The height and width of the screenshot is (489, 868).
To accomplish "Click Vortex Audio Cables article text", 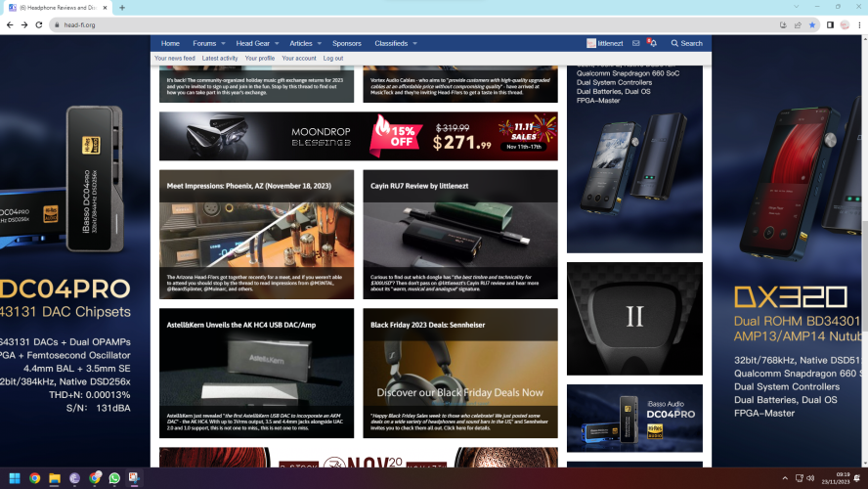I will pyautogui.click(x=460, y=86).
